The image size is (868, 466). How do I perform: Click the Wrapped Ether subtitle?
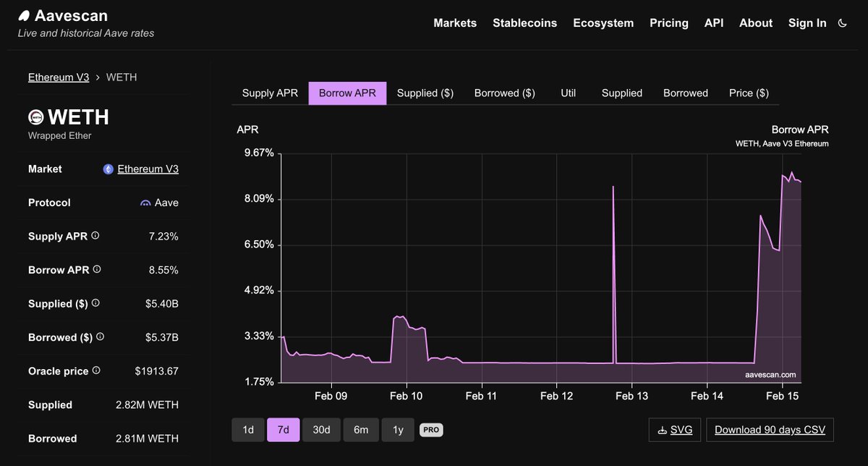click(60, 135)
